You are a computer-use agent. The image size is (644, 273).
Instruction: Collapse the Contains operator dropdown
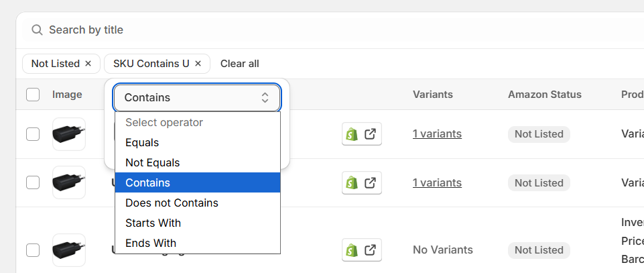coord(197,98)
